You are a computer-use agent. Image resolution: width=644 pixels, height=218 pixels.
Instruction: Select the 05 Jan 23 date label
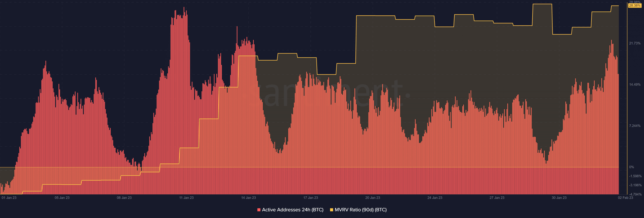[62, 198]
